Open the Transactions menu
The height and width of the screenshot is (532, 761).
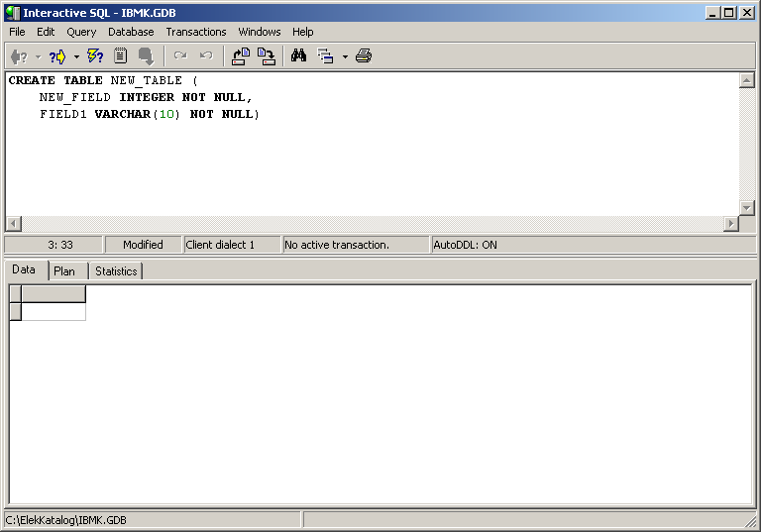click(x=195, y=32)
